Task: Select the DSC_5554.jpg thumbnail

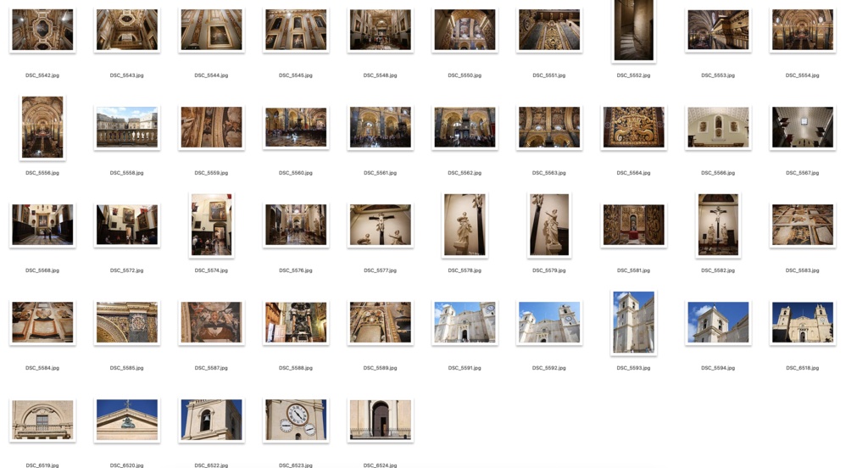Action: [x=803, y=30]
